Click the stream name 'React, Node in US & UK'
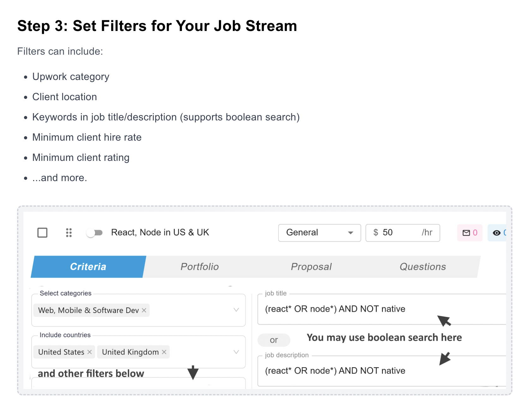 click(160, 233)
